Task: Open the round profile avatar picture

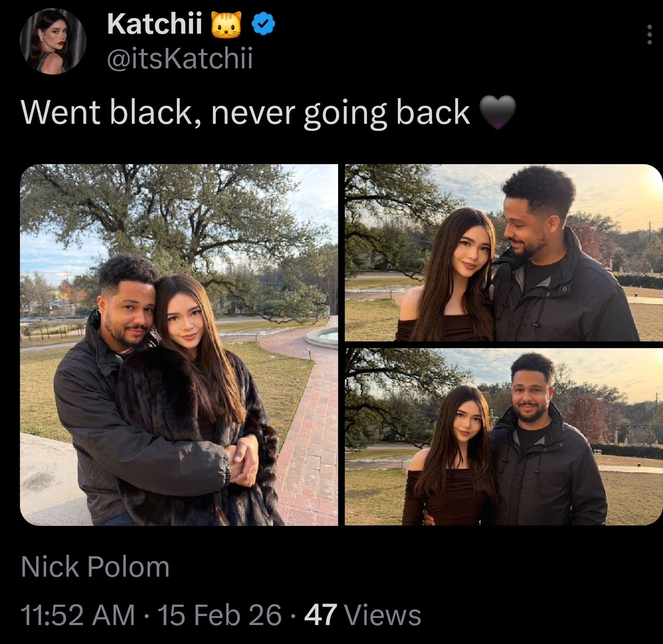Action: pos(53,41)
